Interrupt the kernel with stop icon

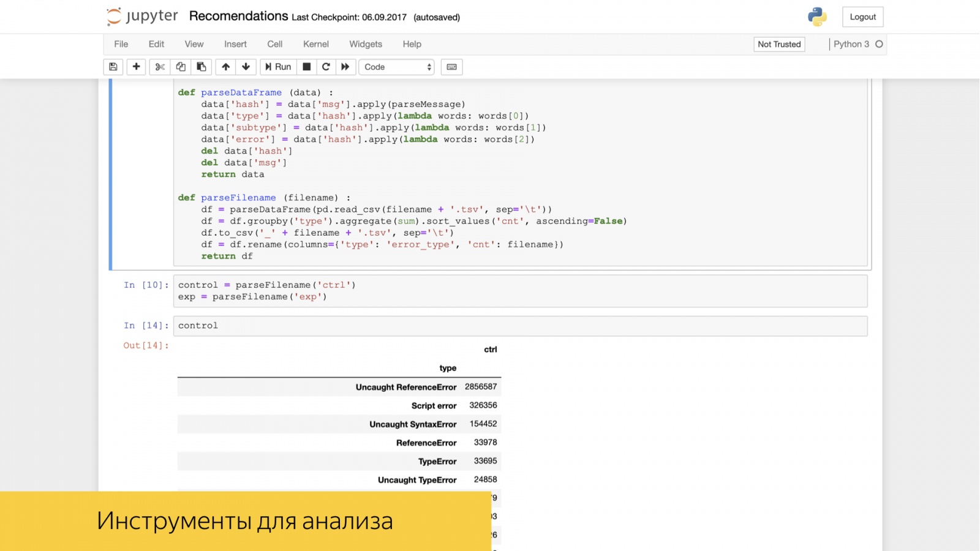pos(307,67)
